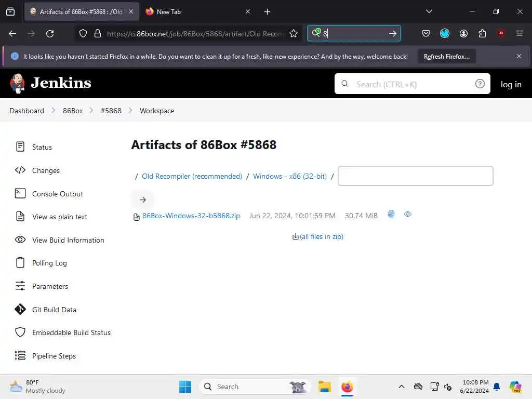Open the Firefox View button

coord(10,11)
